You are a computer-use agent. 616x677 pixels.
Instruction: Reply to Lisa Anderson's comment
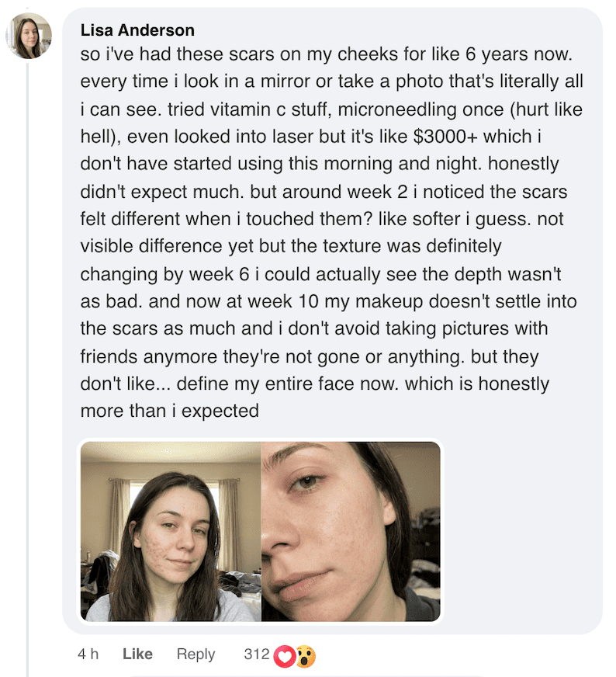196,654
